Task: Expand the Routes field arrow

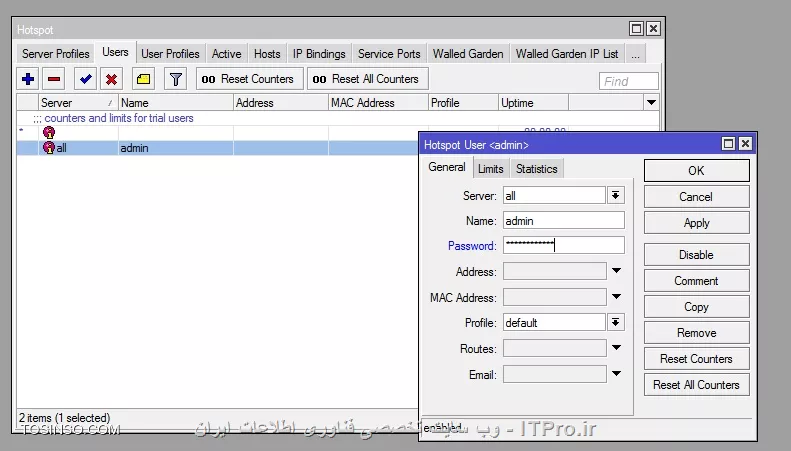Action: (x=616, y=348)
